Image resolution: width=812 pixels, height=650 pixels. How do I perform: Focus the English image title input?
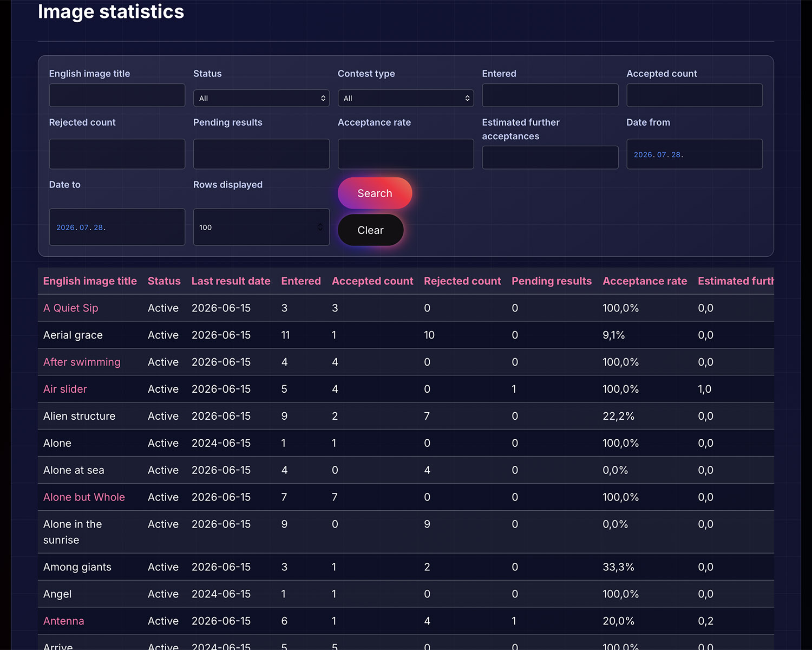pos(117,95)
